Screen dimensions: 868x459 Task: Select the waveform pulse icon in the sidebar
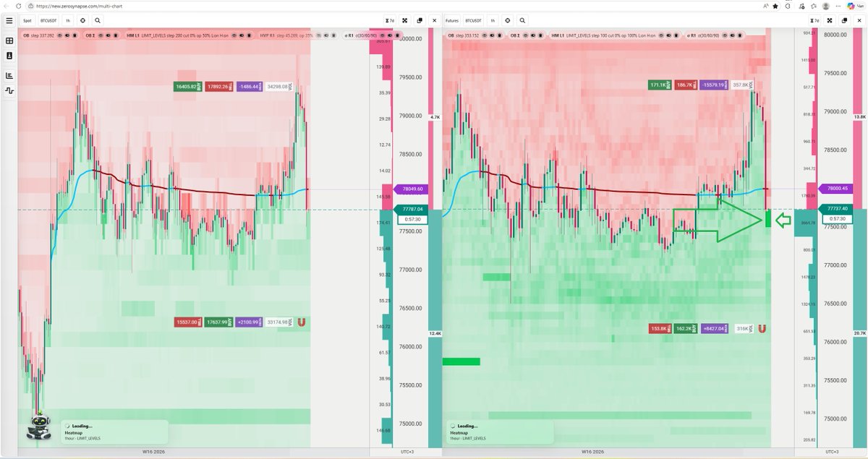point(9,91)
